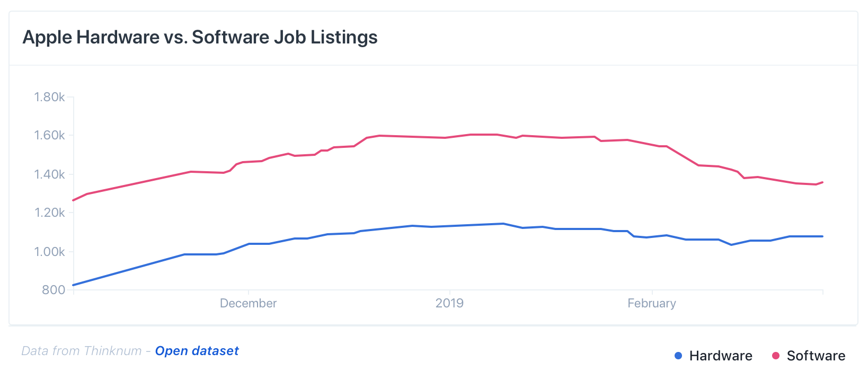The width and height of the screenshot is (868, 371).
Task: Select the 1.60k y-axis label
Action: pos(49,136)
